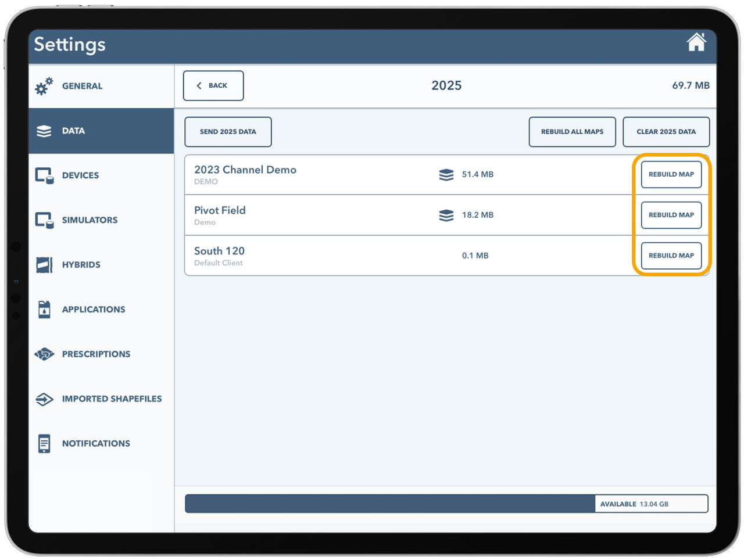Select the Pivot Field name
The height and width of the screenshot is (560, 744).
(220, 210)
